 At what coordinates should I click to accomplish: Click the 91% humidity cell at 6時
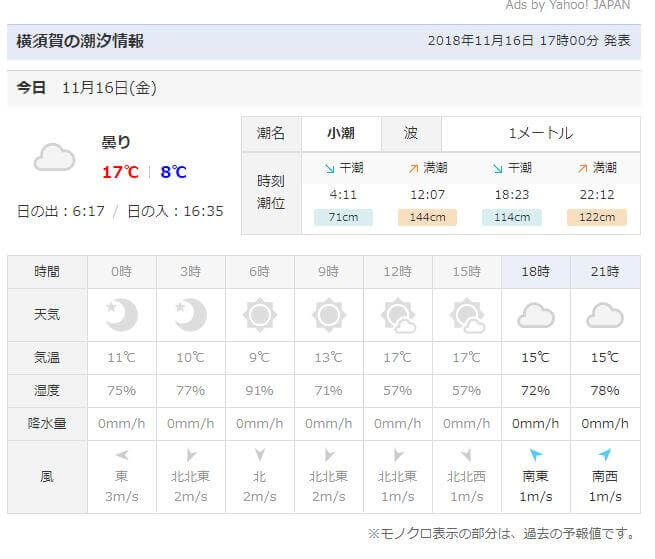pyautogui.click(x=259, y=391)
